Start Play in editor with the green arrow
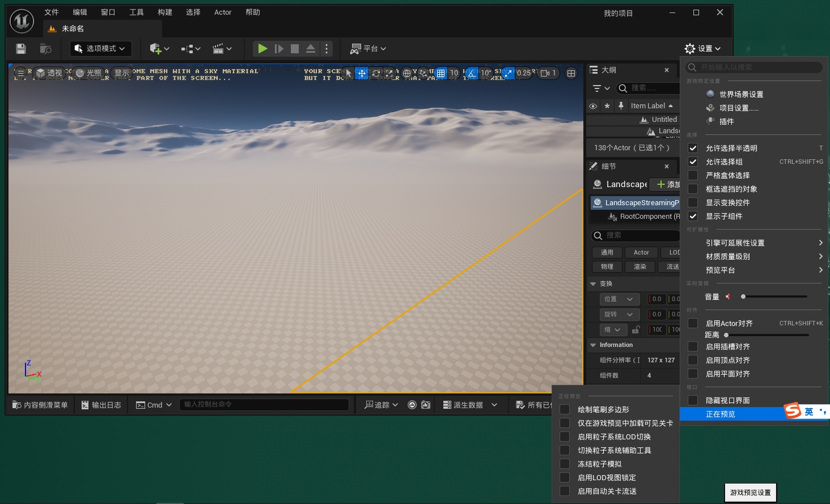 click(x=262, y=49)
